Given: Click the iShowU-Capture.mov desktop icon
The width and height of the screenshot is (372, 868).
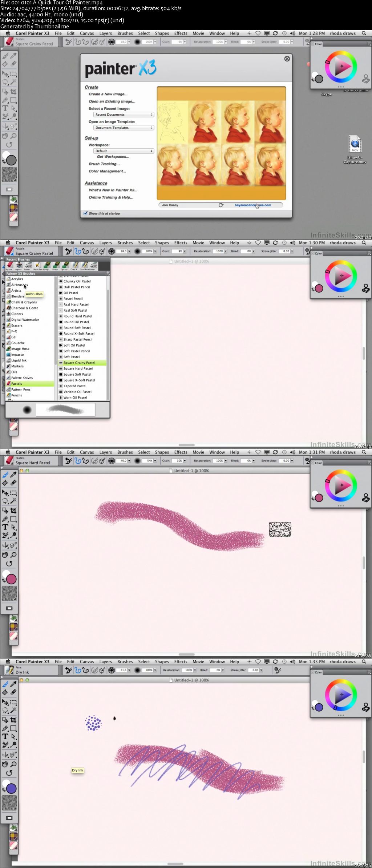Looking at the screenshot, I should pos(355,149).
